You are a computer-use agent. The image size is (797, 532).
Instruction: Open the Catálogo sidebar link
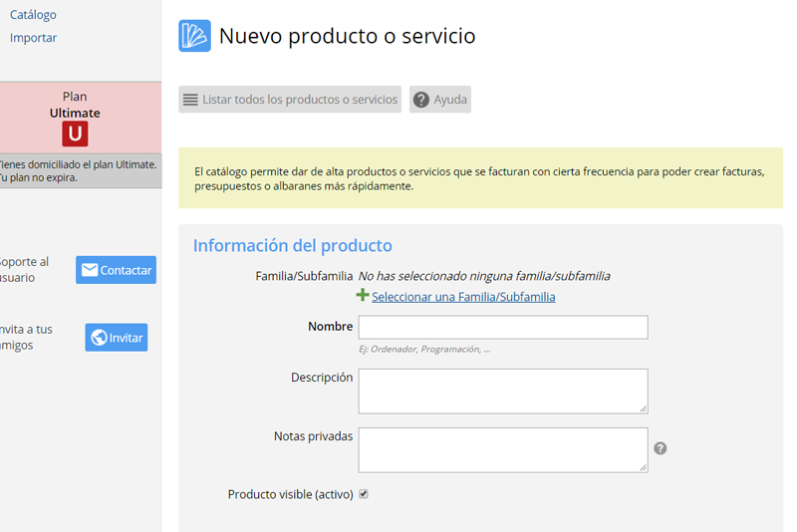[33, 15]
